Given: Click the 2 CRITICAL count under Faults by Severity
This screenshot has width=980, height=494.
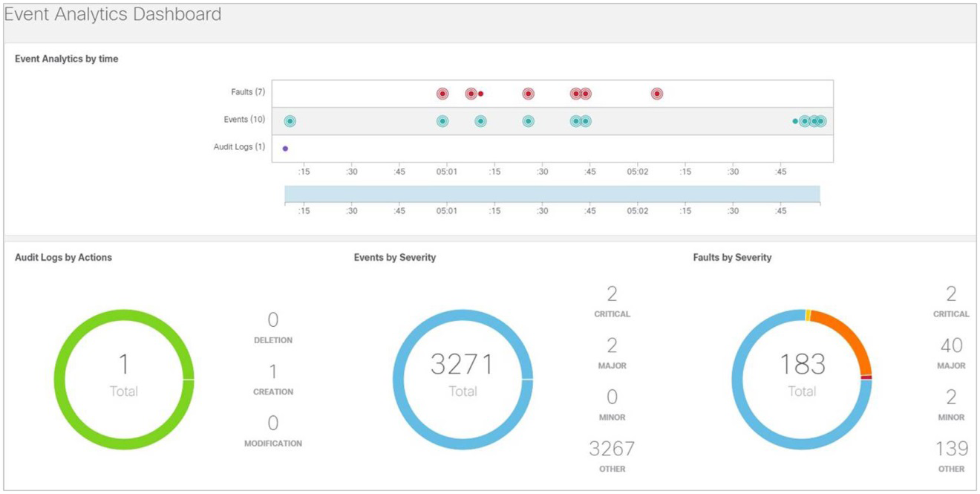Looking at the screenshot, I should (x=951, y=302).
